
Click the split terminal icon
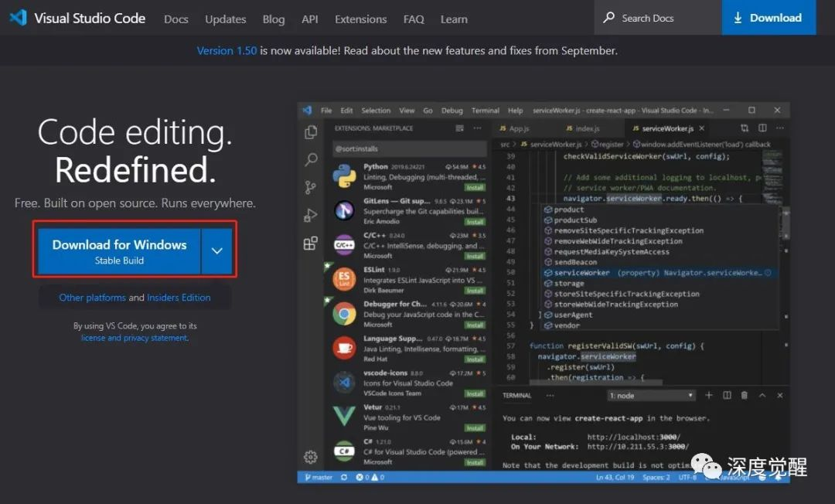coord(727,396)
